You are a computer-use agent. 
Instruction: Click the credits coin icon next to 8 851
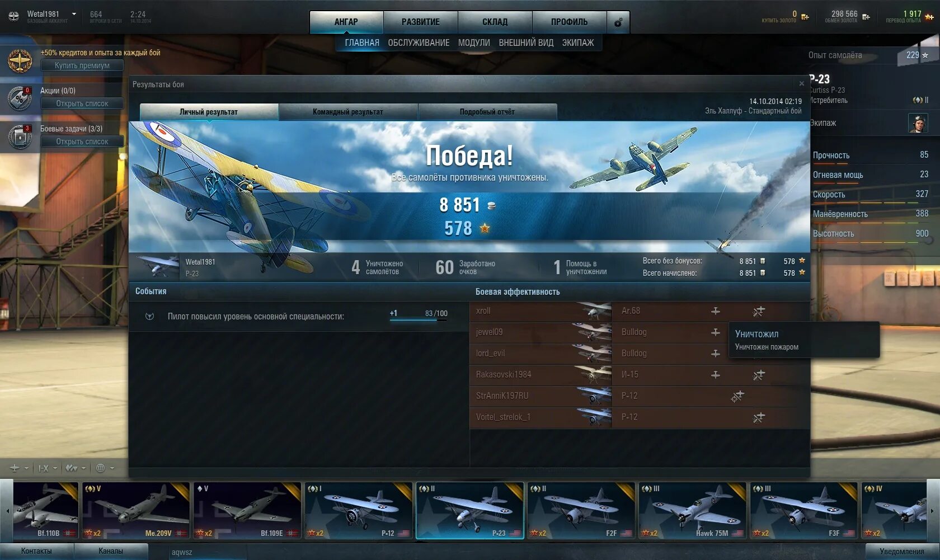[491, 205]
